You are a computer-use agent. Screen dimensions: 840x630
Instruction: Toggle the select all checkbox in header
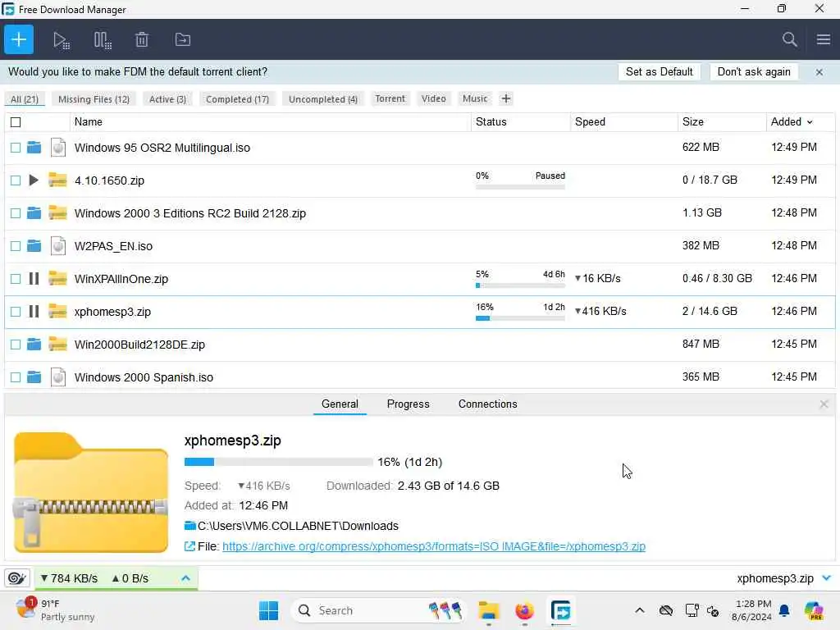coord(16,122)
